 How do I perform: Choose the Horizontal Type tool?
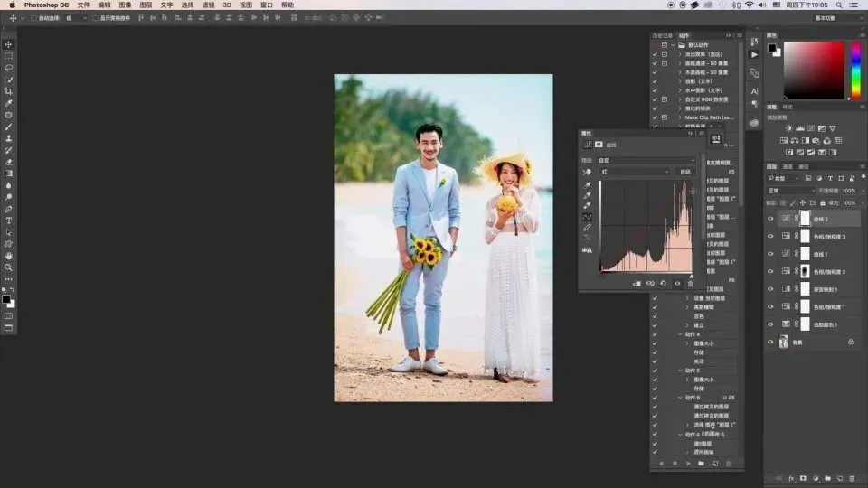[9, 221]
